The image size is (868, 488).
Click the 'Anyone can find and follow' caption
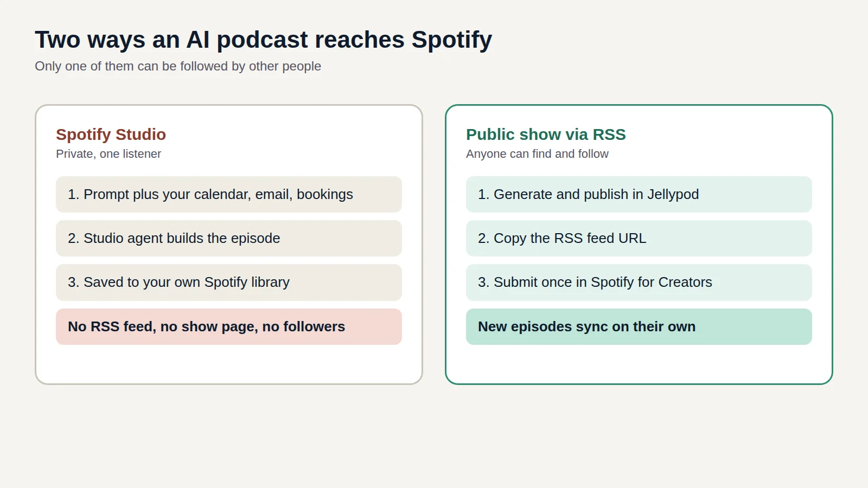point(537,154)
